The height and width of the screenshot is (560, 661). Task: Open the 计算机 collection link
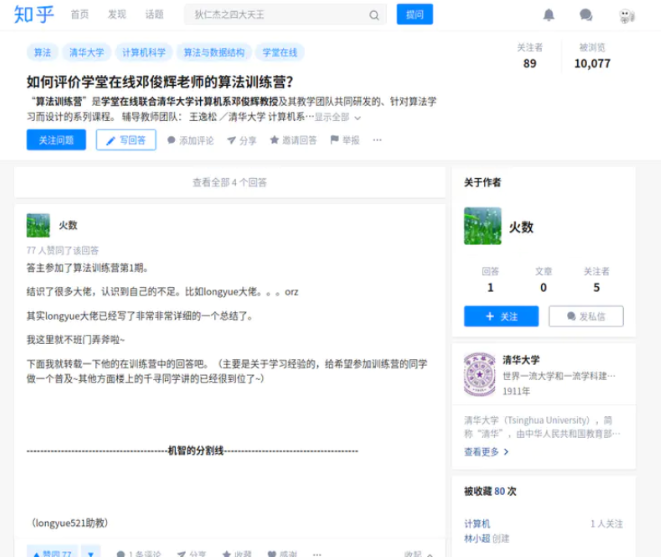point(477,524)
